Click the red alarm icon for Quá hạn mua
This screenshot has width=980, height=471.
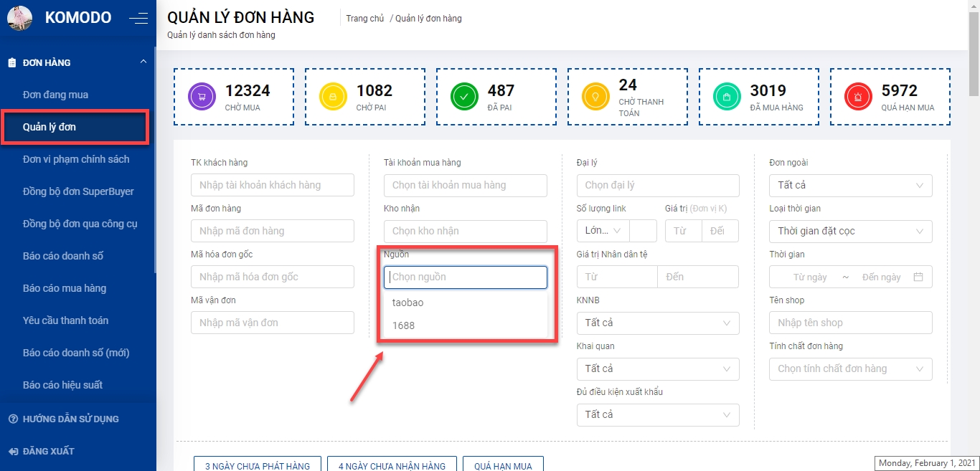coord(858,96)
